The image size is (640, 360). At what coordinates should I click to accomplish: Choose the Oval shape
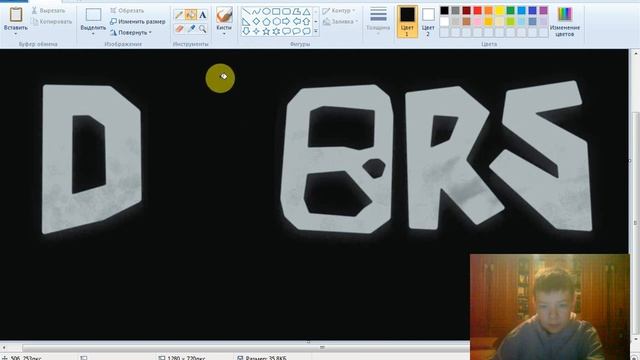click(x=266, y=11)
